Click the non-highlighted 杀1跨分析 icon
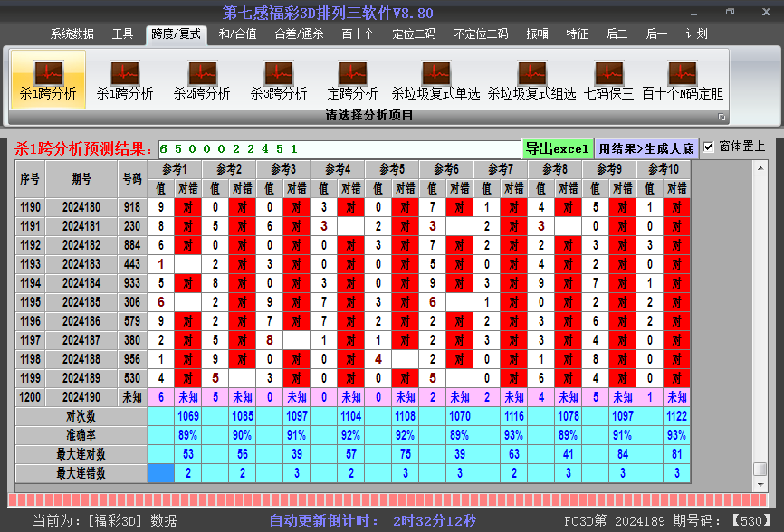This screenshot has width=784, height=532. [125, 80]
